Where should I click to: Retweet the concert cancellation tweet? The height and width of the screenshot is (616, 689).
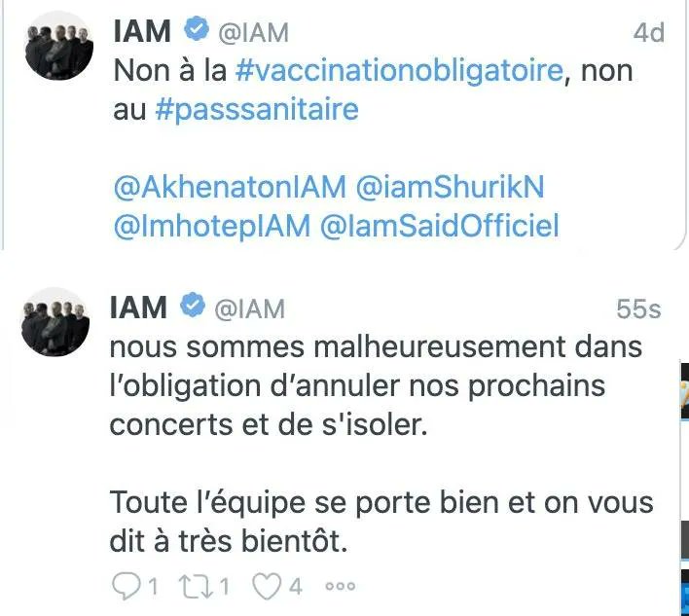[x=196, y=587]
